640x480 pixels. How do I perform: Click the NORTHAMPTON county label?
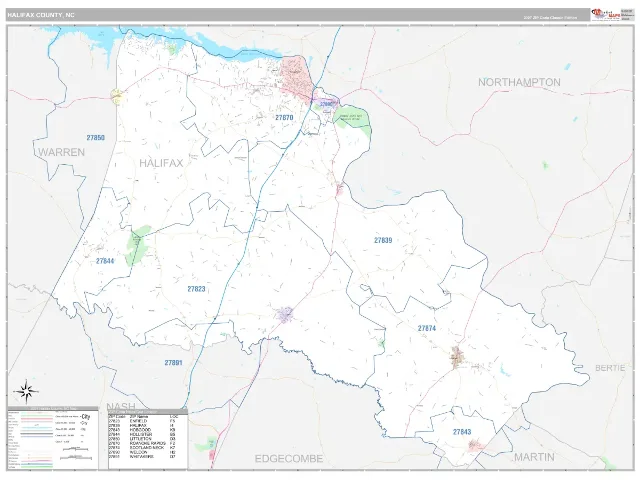click(x=519, y=82)
